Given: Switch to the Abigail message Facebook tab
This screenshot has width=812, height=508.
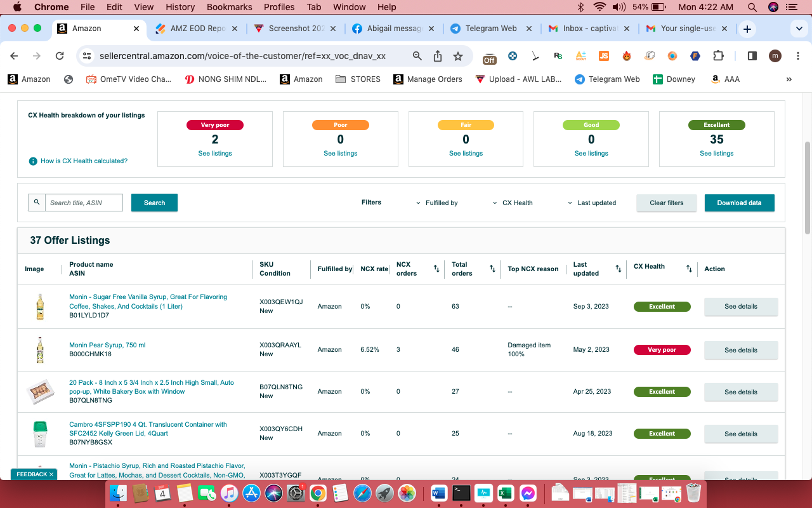Looking at the screenshot, I should coord(393,29).
